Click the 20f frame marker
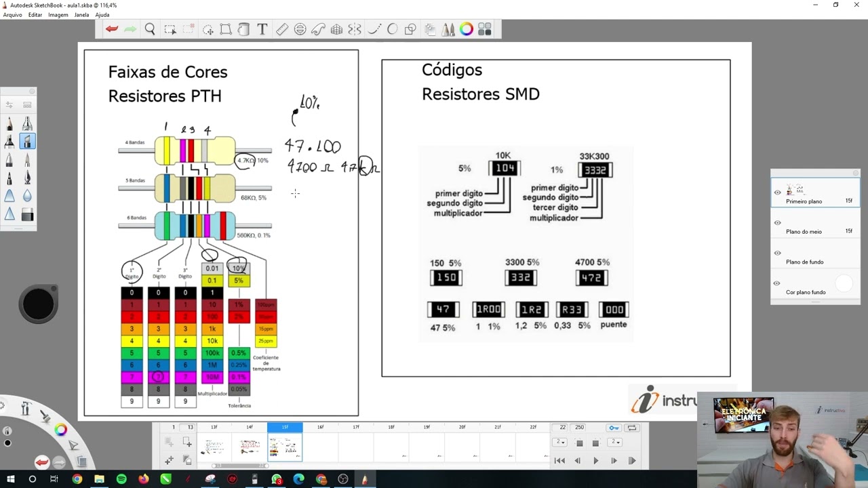This screenshot has height=488, width=868. point(462,427)
